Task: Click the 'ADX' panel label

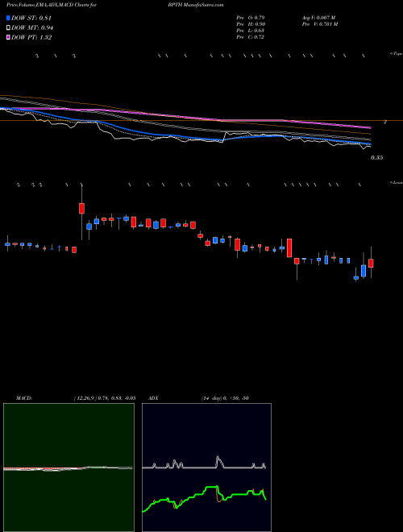Action: [x=153, y=398]
